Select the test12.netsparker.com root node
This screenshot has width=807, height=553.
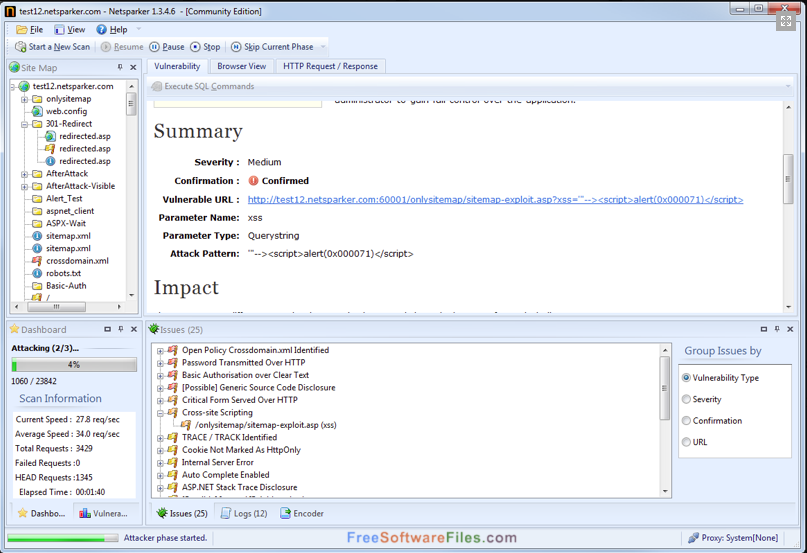(73, 86)
